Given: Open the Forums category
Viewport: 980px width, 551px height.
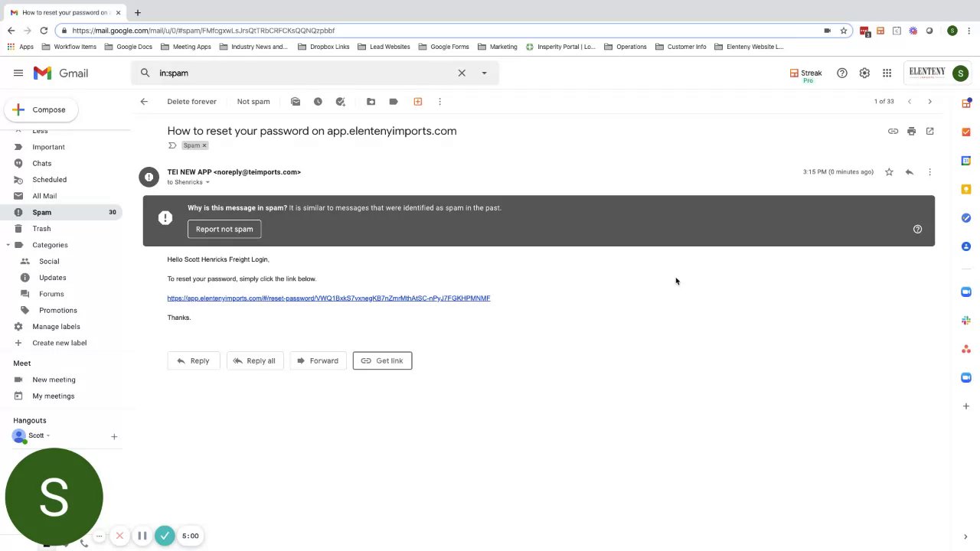Looking at the screenshot, I should pos(51,294).
